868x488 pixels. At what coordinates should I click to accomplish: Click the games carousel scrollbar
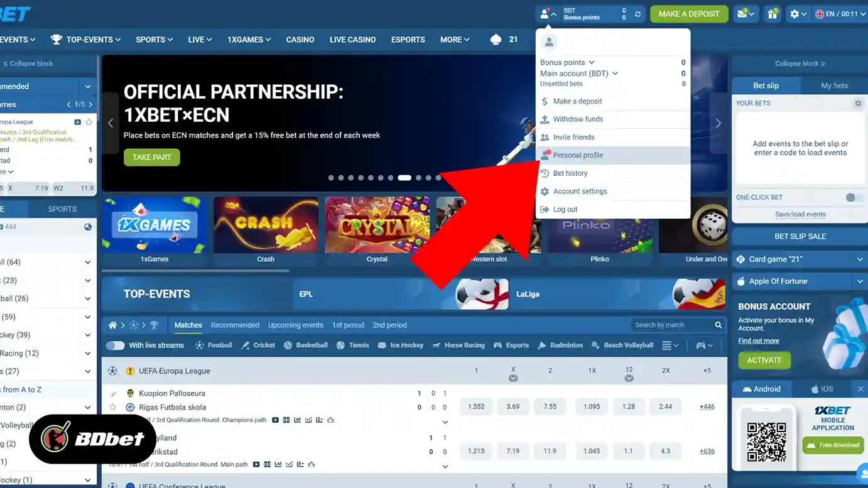[x=195, y=271]
